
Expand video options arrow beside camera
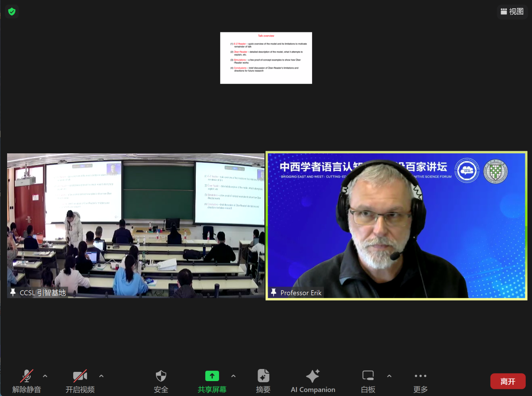click(x=101, y=376)
